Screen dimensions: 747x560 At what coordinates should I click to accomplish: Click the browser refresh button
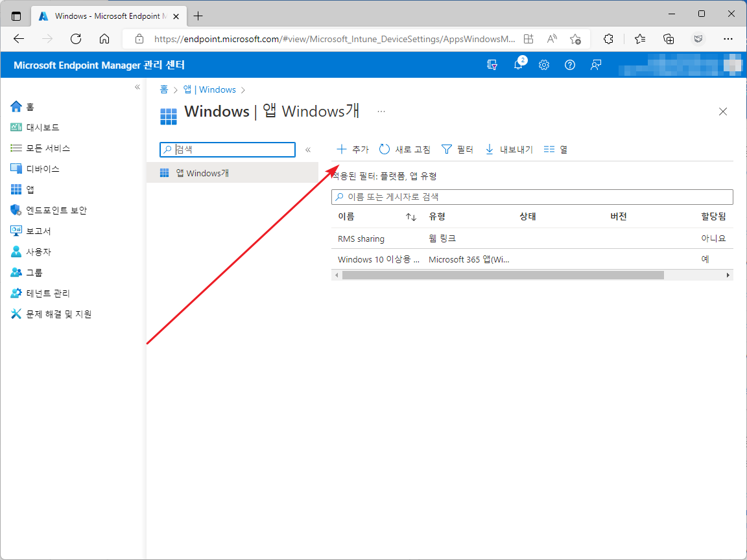[76, 39]
